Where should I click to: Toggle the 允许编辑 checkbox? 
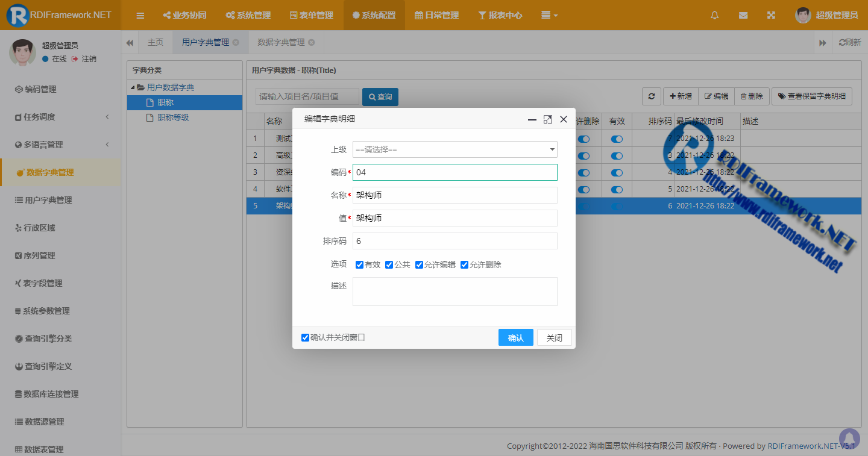419,264
